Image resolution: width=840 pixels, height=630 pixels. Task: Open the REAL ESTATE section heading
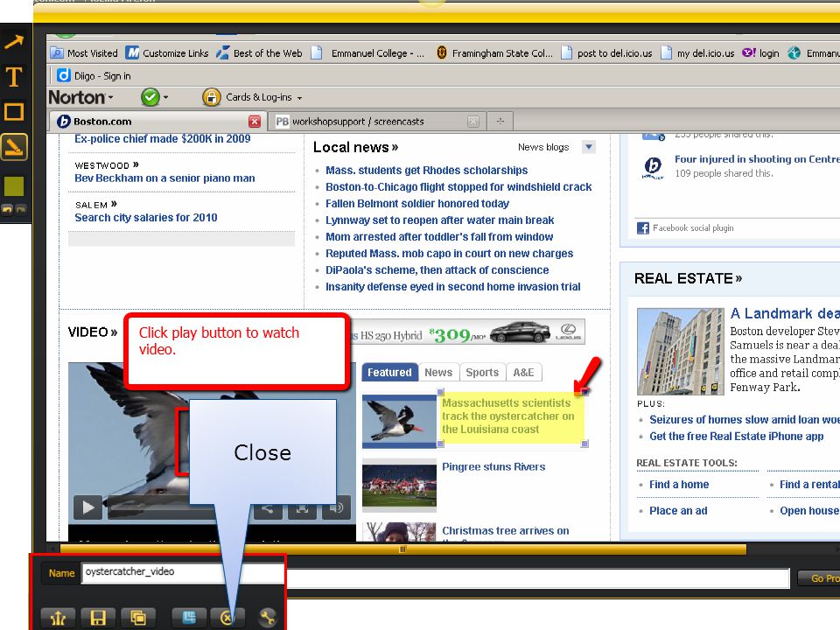click(x=688, y=278)
